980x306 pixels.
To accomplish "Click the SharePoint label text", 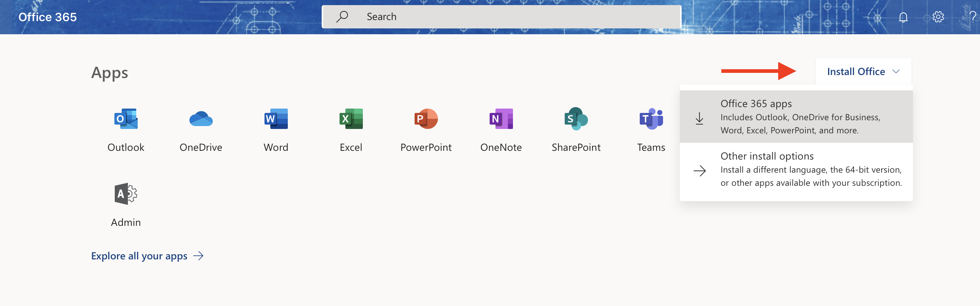I will coord(576,147).
